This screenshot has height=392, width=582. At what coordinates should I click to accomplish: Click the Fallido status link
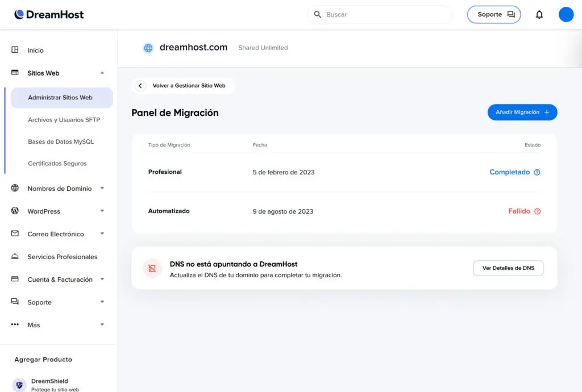(x=519, y=211)
